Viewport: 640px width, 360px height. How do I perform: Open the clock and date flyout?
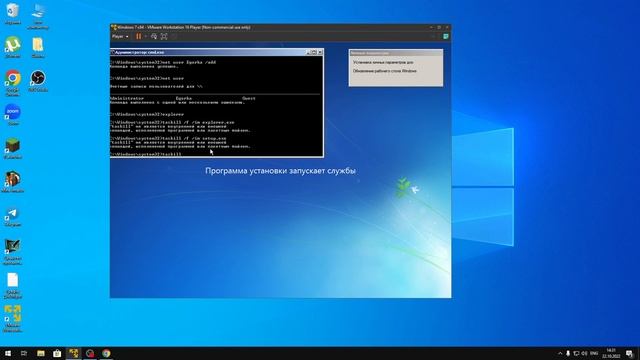tap(611, 353)
